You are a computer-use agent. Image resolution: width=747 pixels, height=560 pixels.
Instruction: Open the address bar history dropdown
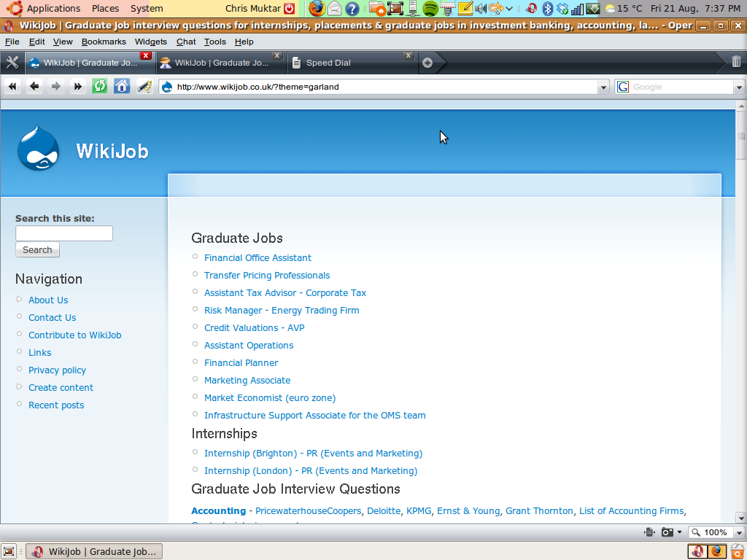603,87
